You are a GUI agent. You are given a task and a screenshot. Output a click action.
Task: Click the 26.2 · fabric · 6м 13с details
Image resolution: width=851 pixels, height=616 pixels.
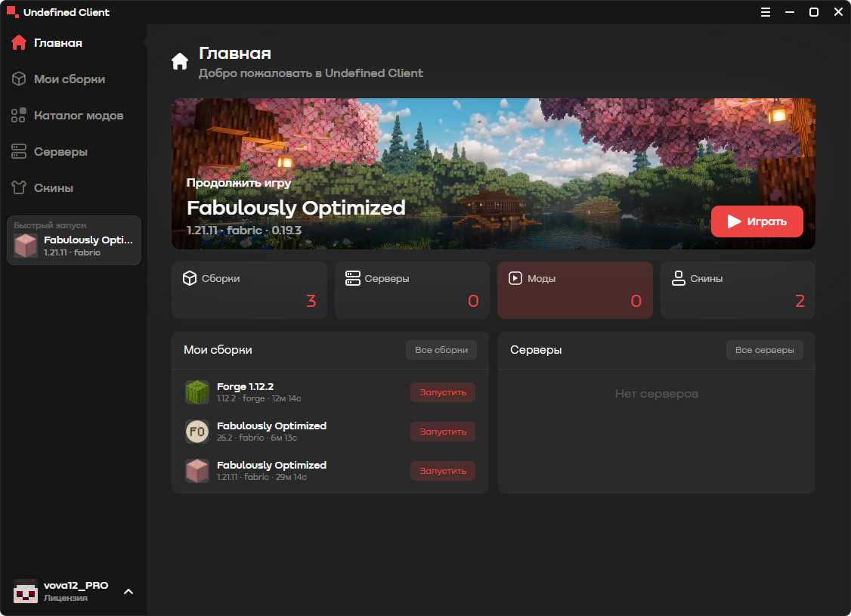[x=257, y=438]
